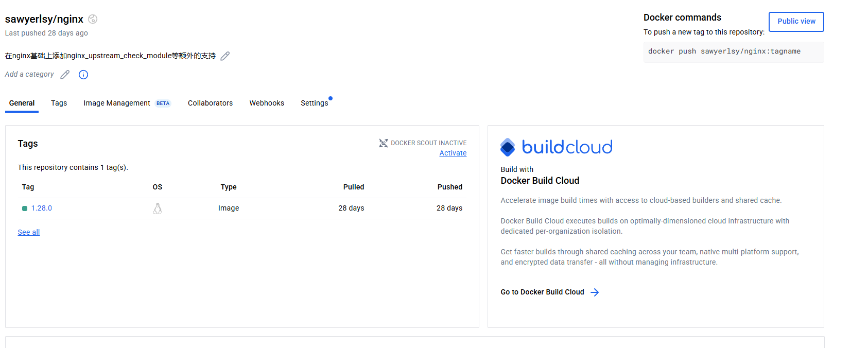Click See all tags link
This screenshot has height=348, width=868.
29,232
